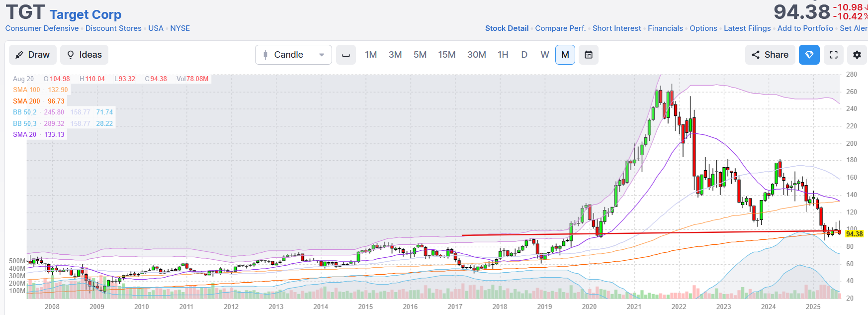Open the Financials tab
The width and height of the screenshot is (868, 315).
[665, 28]
